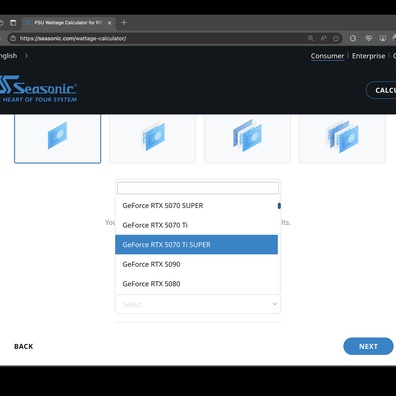Click the Seasonic logo
Viewport: 396px width, 396px height.
pos(38,89)
